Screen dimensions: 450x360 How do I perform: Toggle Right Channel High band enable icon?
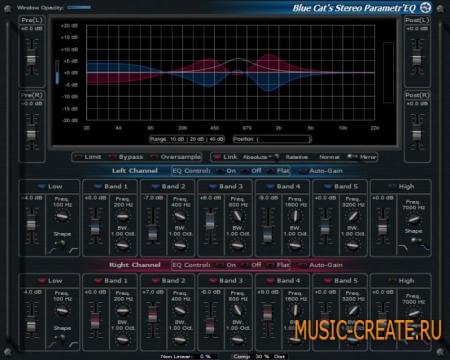point(392,281)
